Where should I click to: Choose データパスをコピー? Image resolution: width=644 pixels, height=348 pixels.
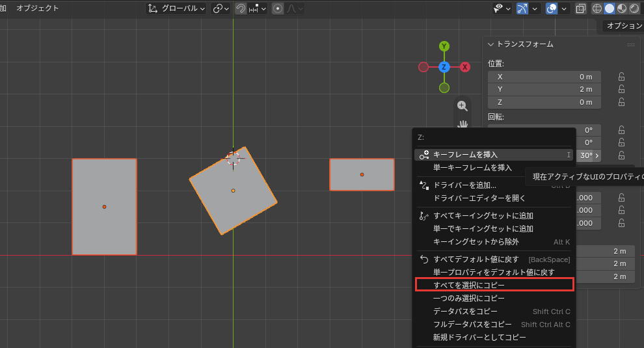point(494,312)
